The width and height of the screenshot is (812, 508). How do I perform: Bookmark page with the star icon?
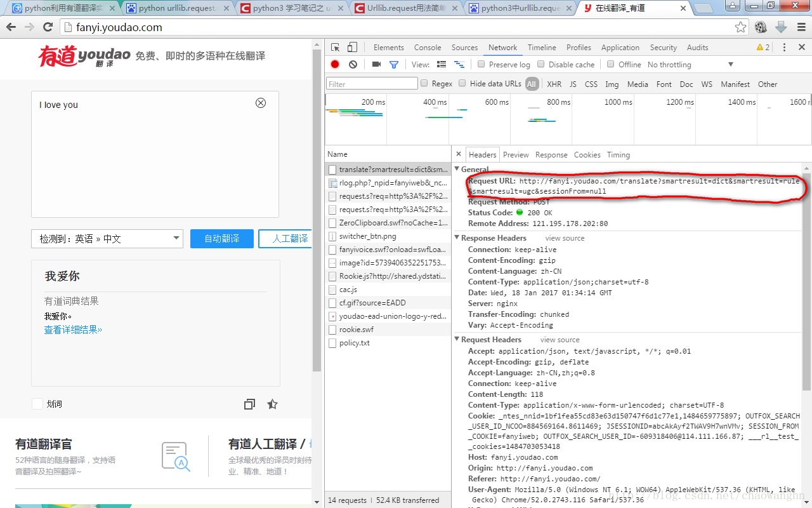pos(740,27)
